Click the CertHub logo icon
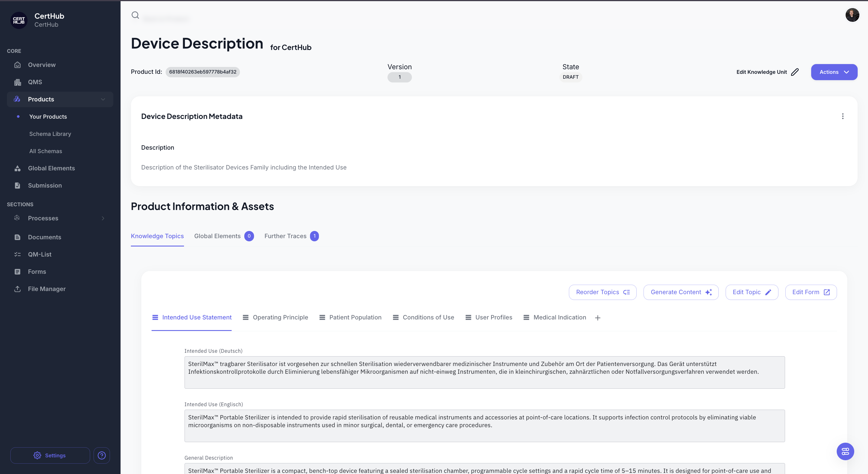 (x=19, y=20)
